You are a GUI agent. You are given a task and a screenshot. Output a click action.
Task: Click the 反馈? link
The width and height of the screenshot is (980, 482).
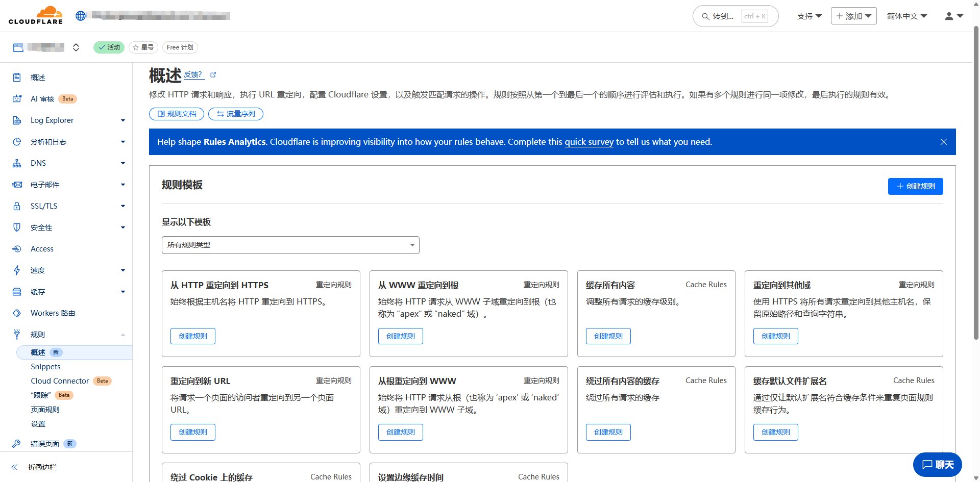[x=193, y=74]
